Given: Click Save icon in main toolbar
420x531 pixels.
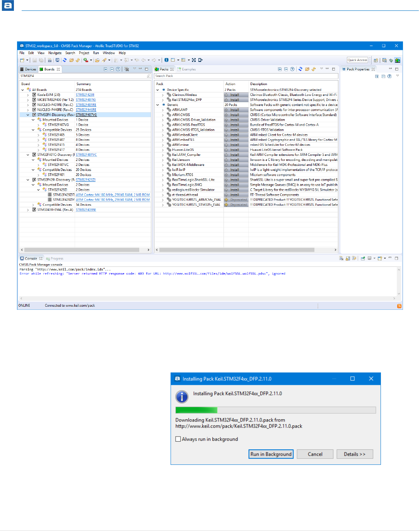Looking at the screenshot, I should [34, 60].
